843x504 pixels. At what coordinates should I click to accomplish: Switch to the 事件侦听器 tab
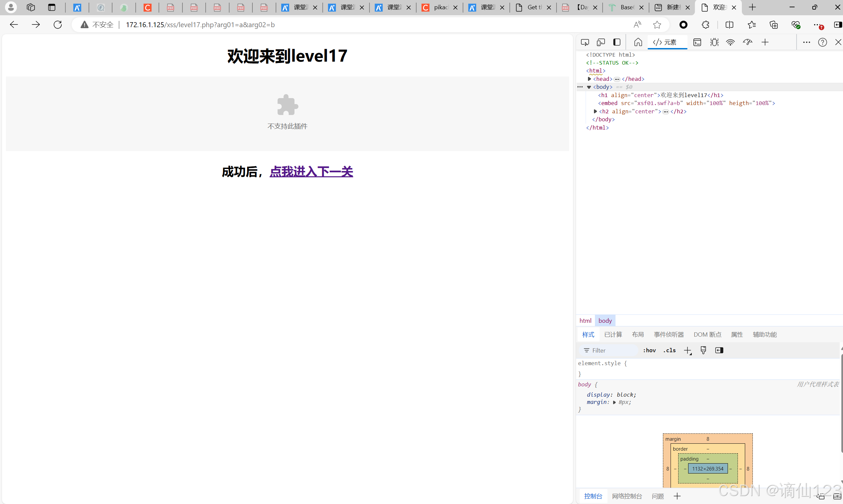coord(669,335)
